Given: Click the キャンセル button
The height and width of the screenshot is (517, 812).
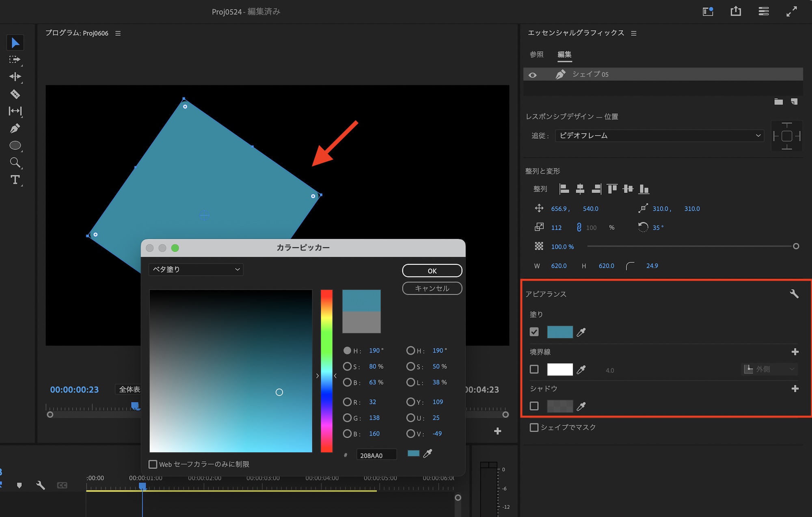Looking at the screenshot, I should (432, 288).
